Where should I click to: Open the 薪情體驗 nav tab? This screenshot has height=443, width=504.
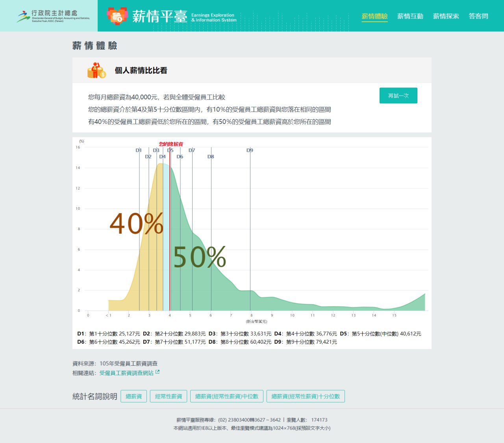pos(374,16)
